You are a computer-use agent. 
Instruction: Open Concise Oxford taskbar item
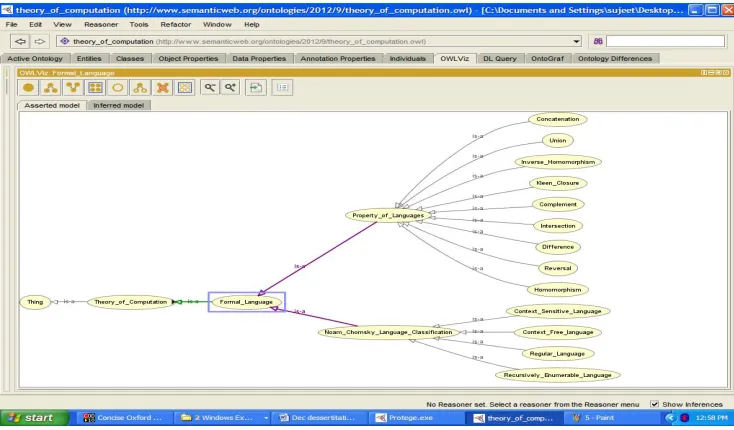(x=124, y=418)
